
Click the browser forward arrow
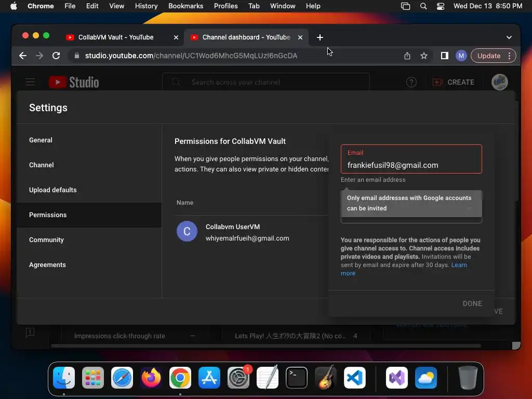pyautogui.click(x=39, y=56)
